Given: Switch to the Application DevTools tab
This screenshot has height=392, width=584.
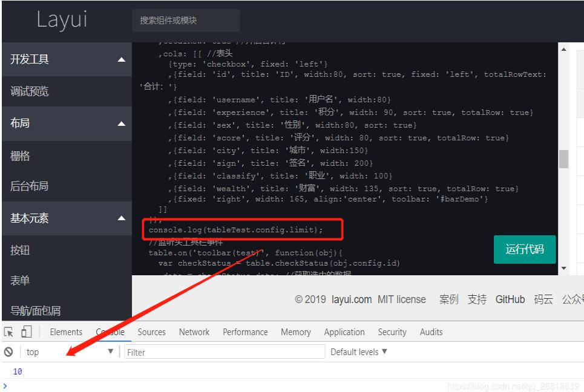Looking at the screenshot, I should 344,332.
